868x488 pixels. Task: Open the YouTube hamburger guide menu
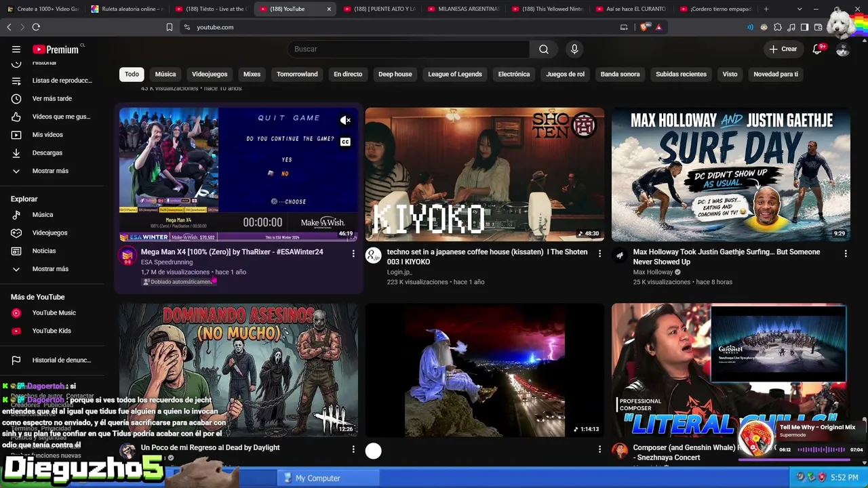16,49
